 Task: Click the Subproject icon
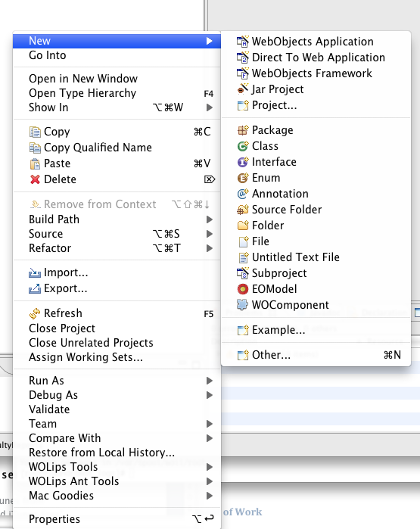(243, 273)
